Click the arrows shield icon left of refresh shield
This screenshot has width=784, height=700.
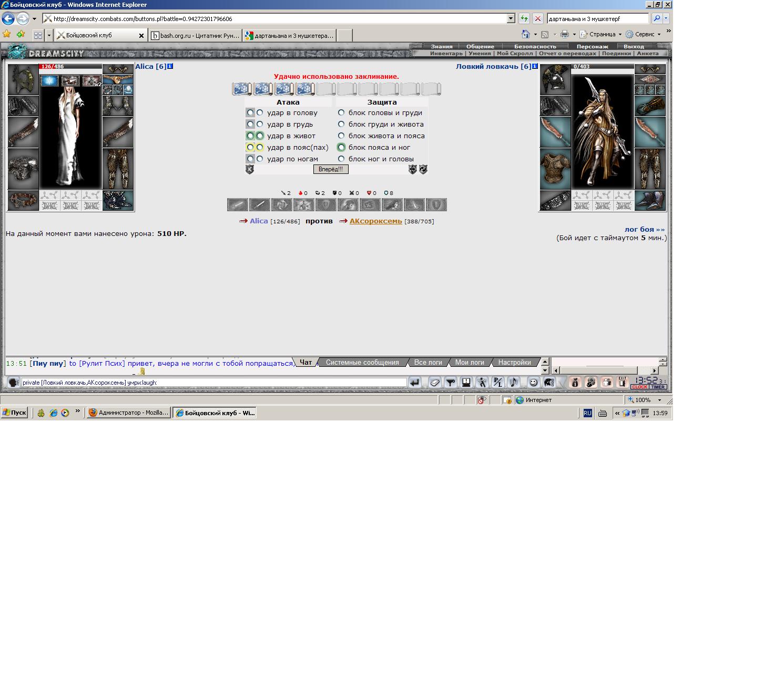(x=413, y=169)
